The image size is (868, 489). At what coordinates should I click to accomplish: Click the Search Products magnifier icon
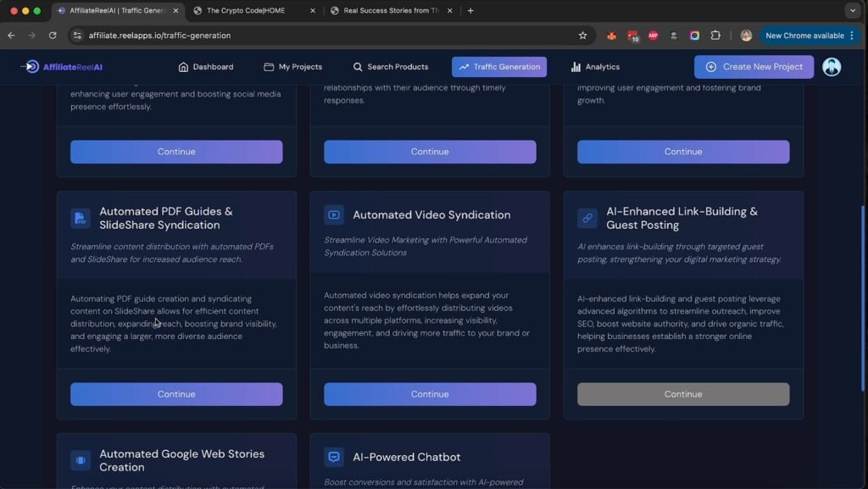pyautogui.click(x=358, y=67)
